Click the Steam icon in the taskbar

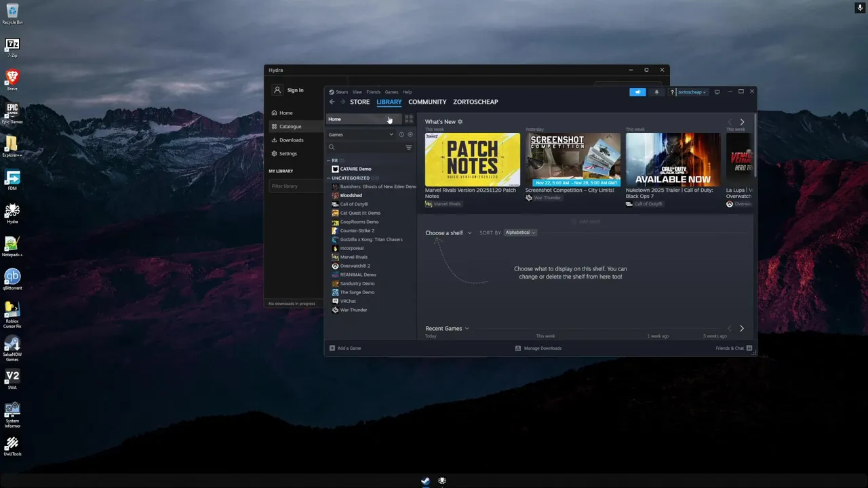tap(425, 481)
